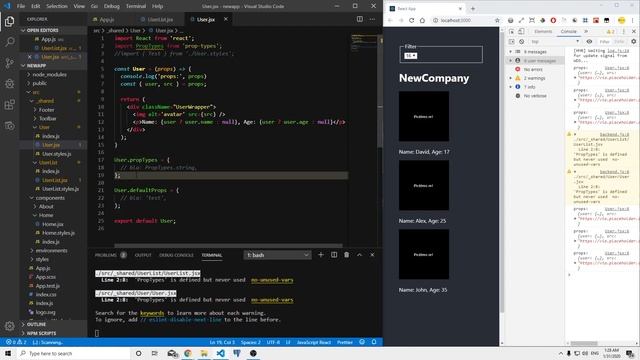
Task: Open Manage gear at activity bar bottom
Action: coord(9,326)
